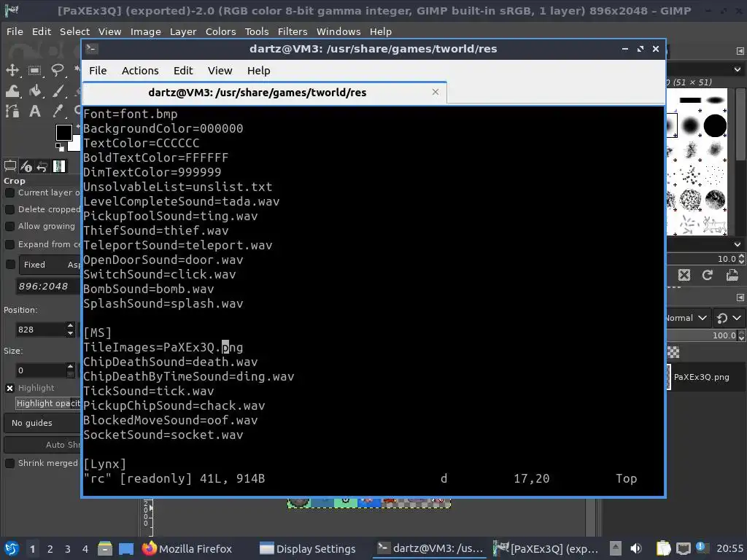Viewport: 747px width, 560px height.
Task: Select the Rectangle Select tool
Action: (x=34, y=71)
